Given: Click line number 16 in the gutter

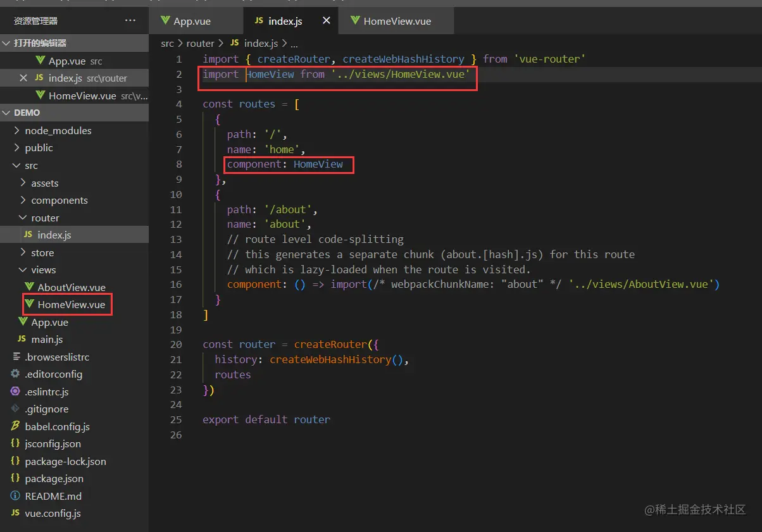Looking at the screenshot, I should click(x=176, y=284).
